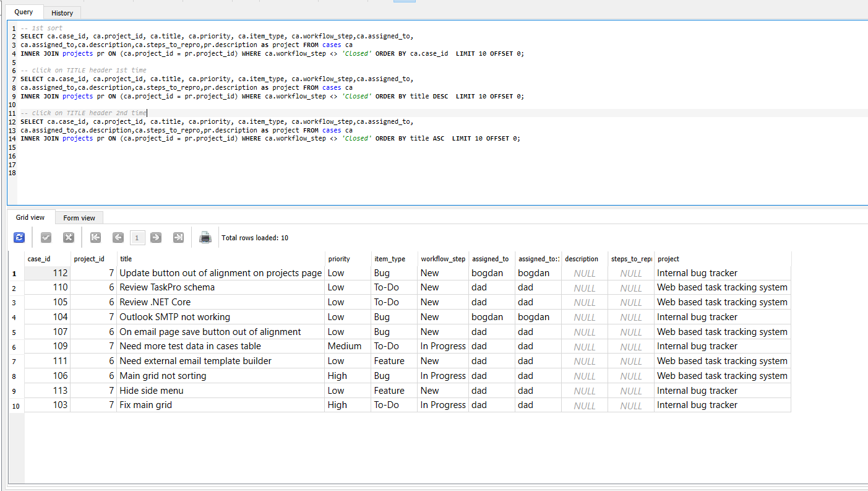Switch to the History tab
868x491 pixels.
coord(62,12)
